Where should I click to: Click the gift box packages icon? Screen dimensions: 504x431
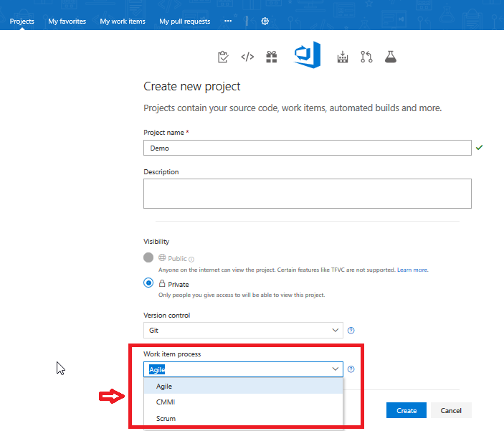pyautogui.click(x=271, y=57)
